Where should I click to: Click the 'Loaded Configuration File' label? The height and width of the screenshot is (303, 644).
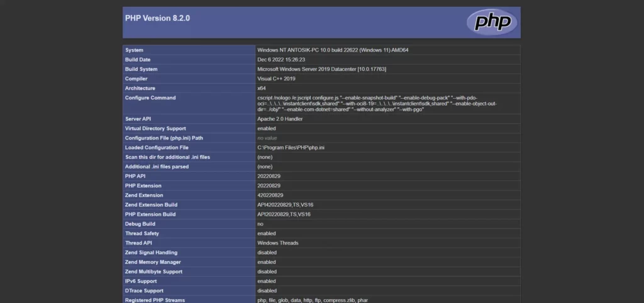tap(157, 147)
